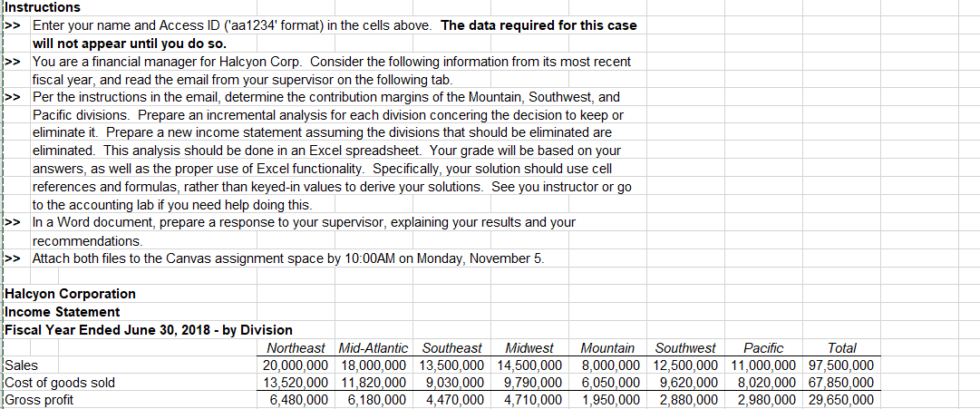
Task: Select Southwest sales value 12,500,000
Action: coord(685,365)
